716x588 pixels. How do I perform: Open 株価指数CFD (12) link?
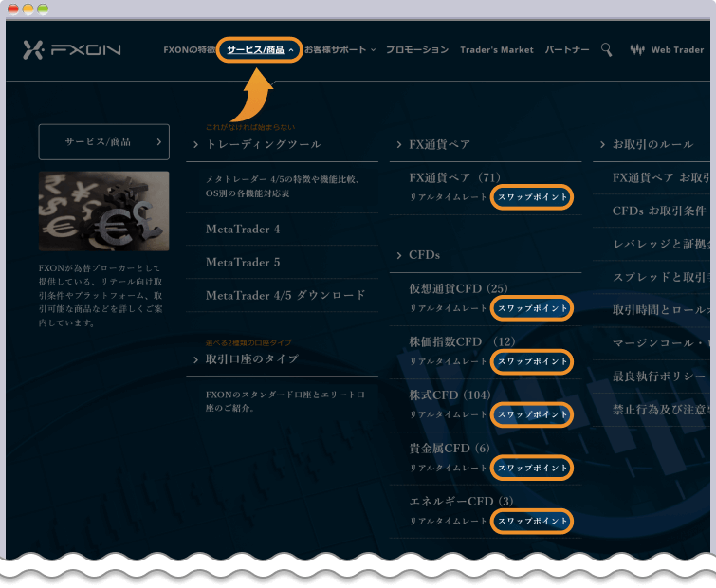click(x=462, y=341)
